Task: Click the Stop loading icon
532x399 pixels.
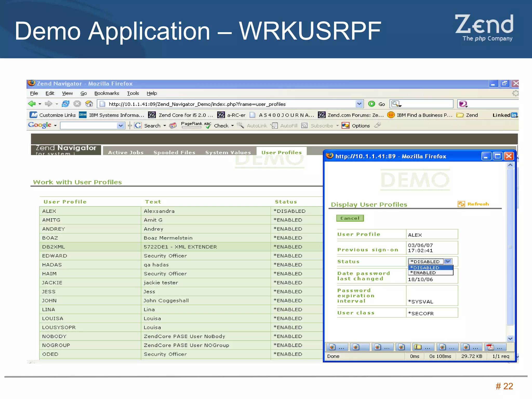Action: tap(77, 104)
